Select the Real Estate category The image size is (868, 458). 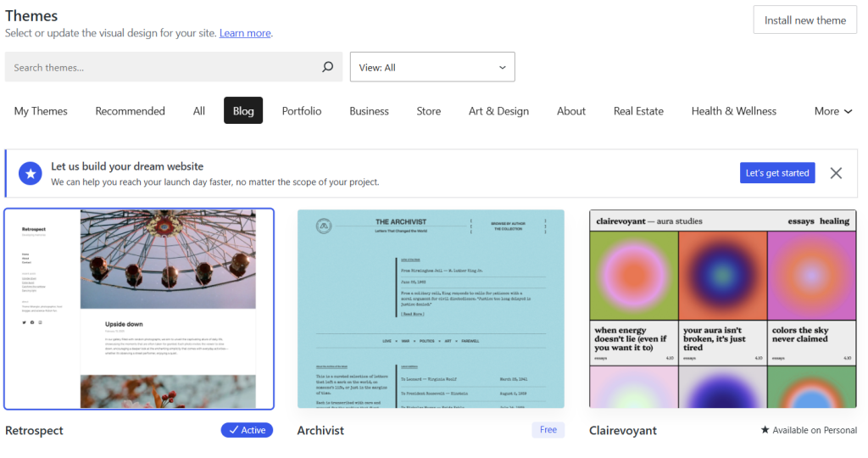pos(638,111)
